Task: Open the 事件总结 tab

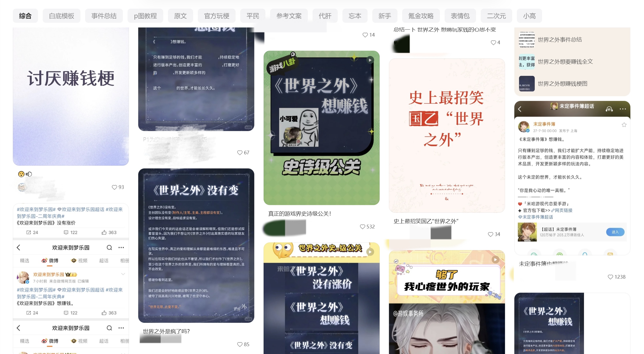Action: click(x=104, y=16)
